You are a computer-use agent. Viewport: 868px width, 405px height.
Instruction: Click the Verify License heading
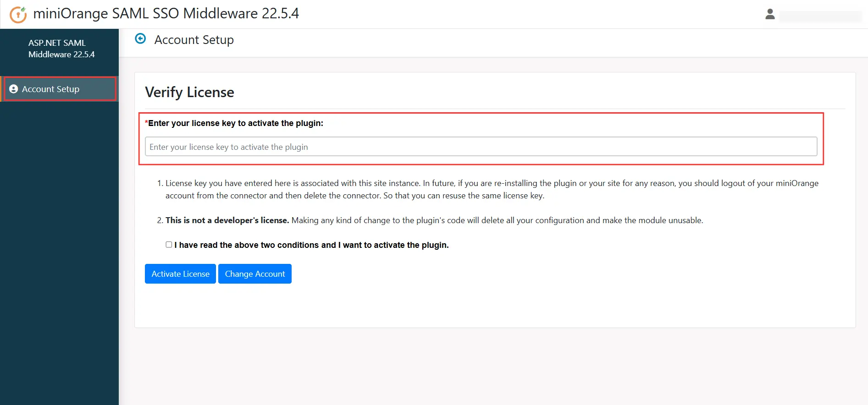189,92
